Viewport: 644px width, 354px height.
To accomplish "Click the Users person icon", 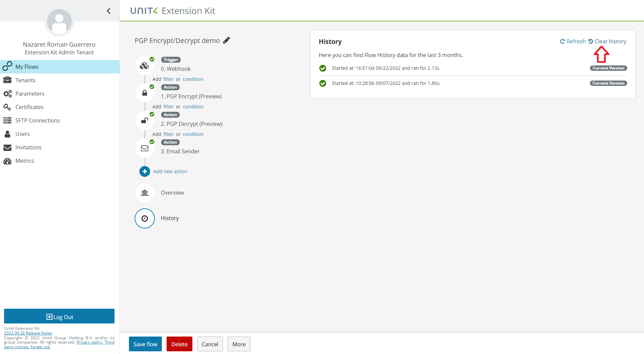I will click(7, 134).
